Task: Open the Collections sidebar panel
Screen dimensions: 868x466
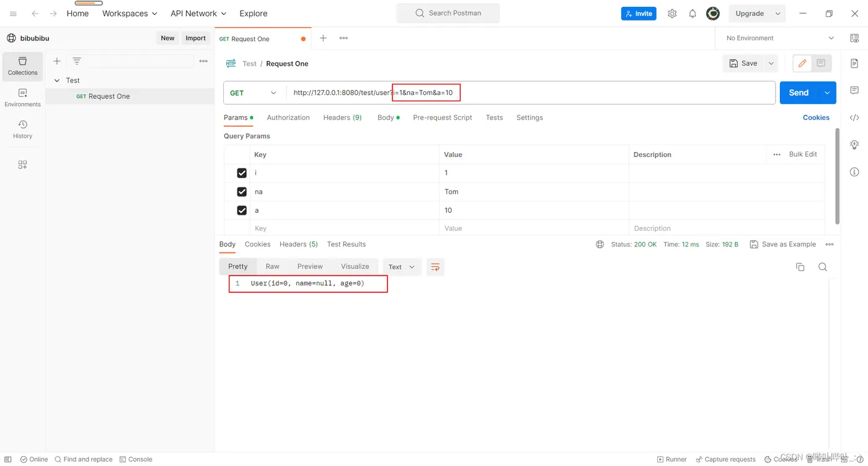Action: click(x=22, y=66)
